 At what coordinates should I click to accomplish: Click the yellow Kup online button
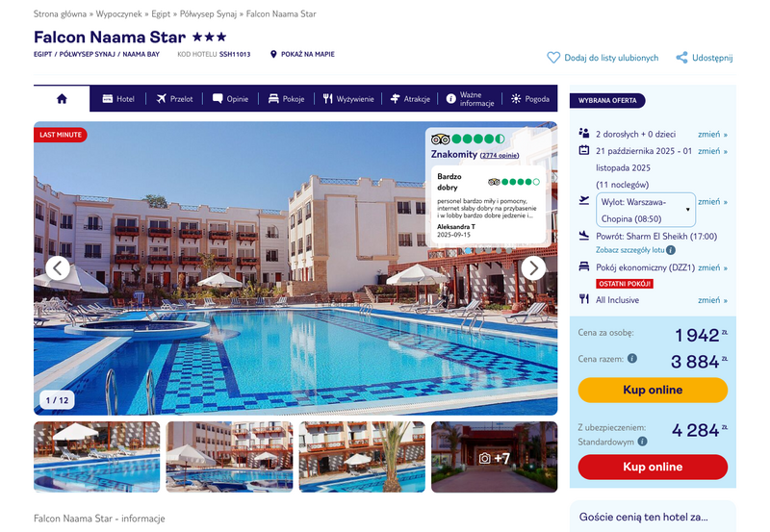(x=653, y=391)
